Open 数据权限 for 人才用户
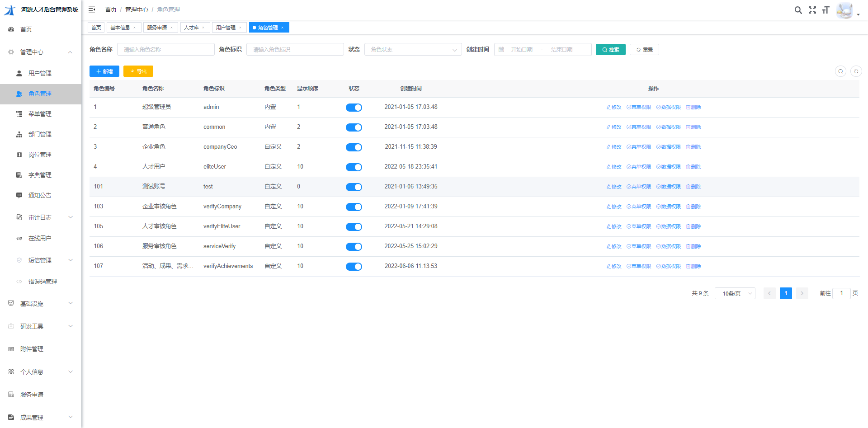Screen dimensions: 868x428 pos(669,167)
